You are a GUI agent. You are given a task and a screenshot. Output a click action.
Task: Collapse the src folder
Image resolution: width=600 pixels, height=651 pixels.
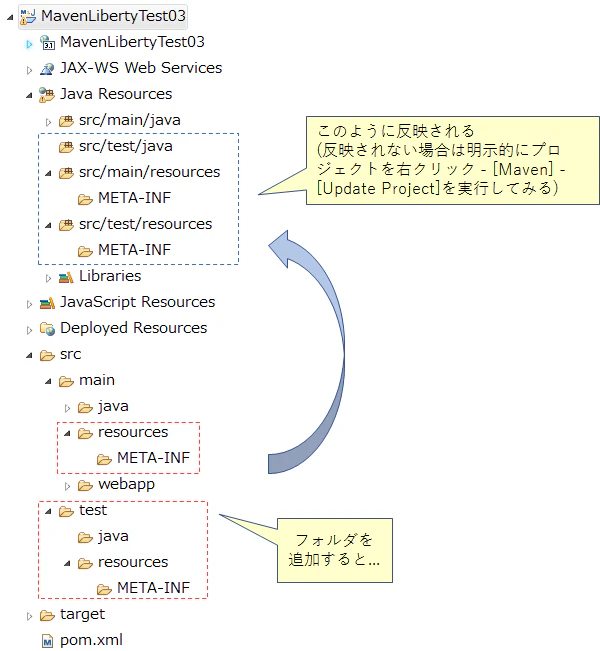tap(29, 356)
